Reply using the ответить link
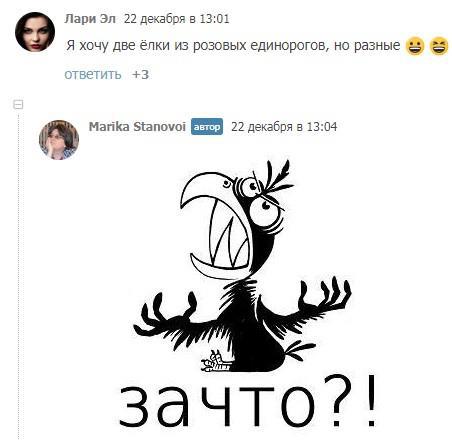Screen dimensions: 452x440 coord(93,74)
